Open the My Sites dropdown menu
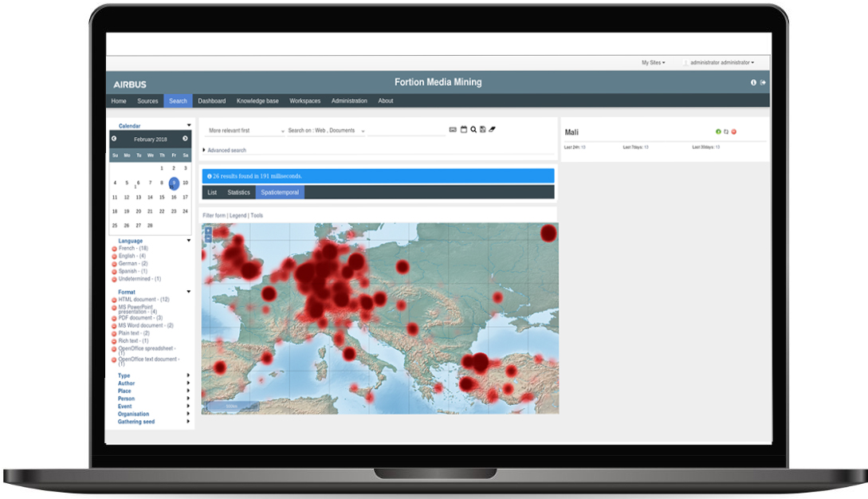Screen dimensions: 868x499 point(653,62)
